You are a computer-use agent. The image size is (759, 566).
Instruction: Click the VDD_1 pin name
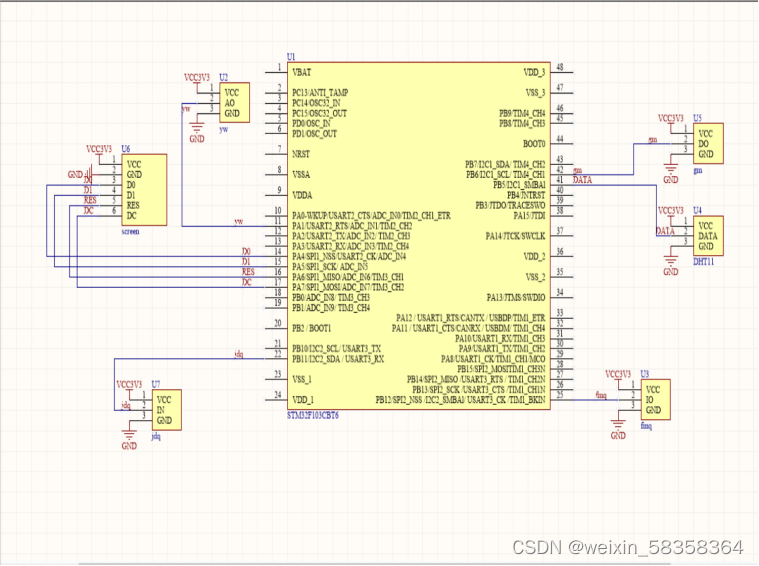303,400
